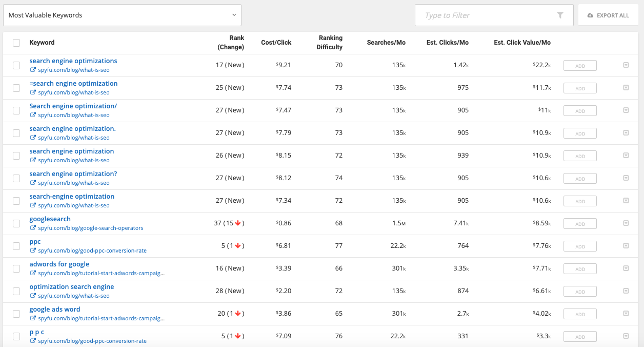Screen dimensions: 644x347
Task: Focus the 'Type to Filter' input field
Action: [487, 15]
